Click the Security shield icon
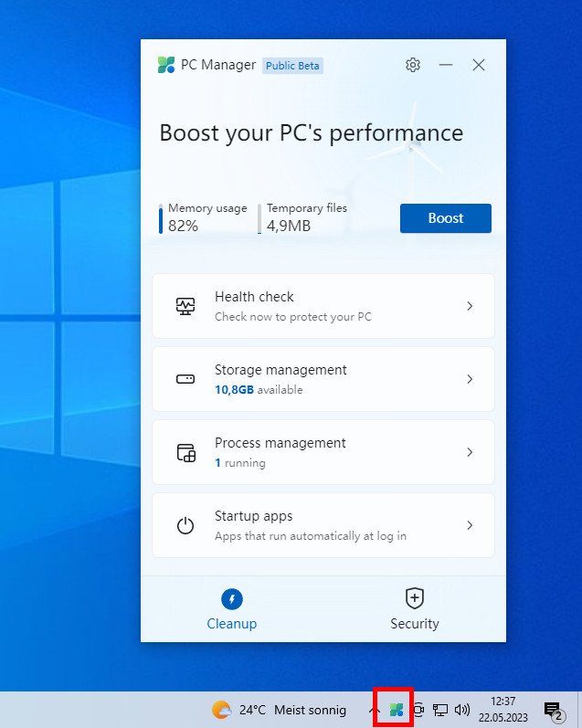Image resolution: width=582 pixels, height=728 pixels. click(x=414, y=598)
